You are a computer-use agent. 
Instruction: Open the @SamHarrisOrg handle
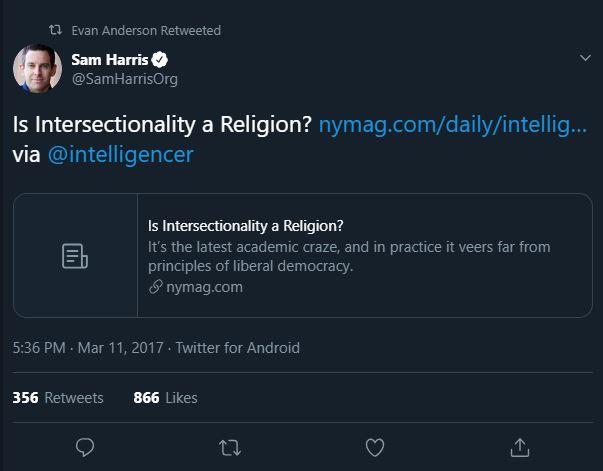(124, 79)
